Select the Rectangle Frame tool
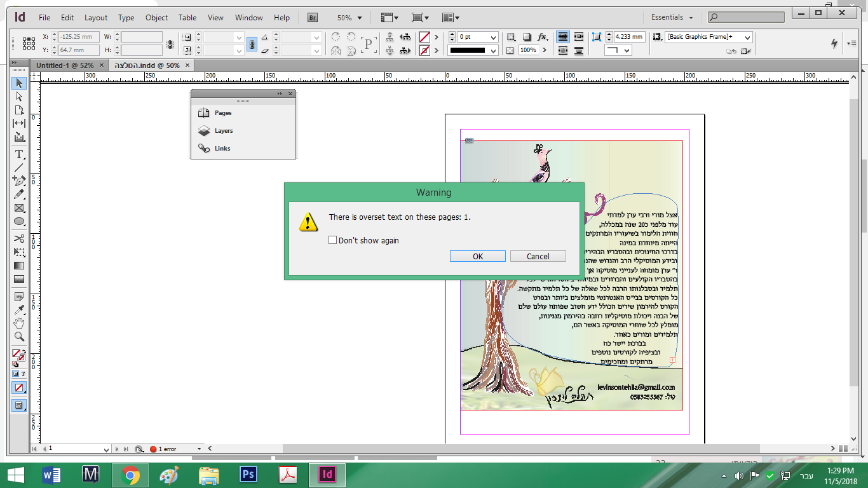The width and height of the screenshot is (868, 488). [x=19, y=208]
